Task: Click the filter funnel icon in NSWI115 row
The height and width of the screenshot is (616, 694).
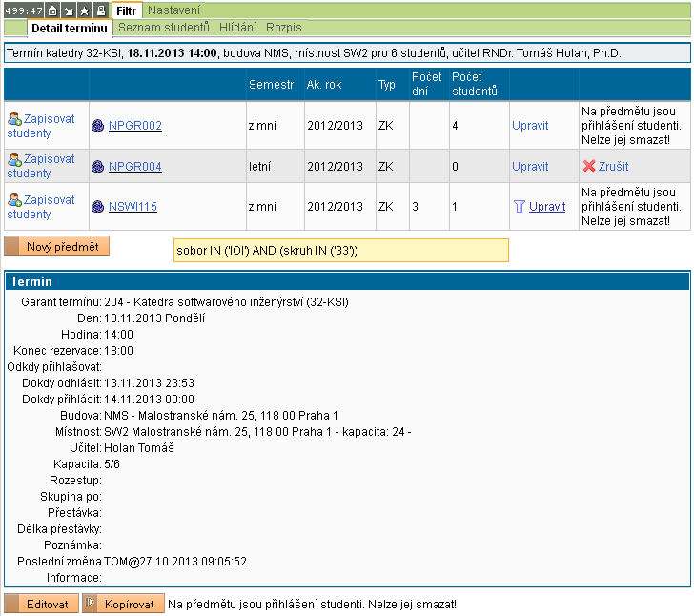Action: (x=520, y=206)
